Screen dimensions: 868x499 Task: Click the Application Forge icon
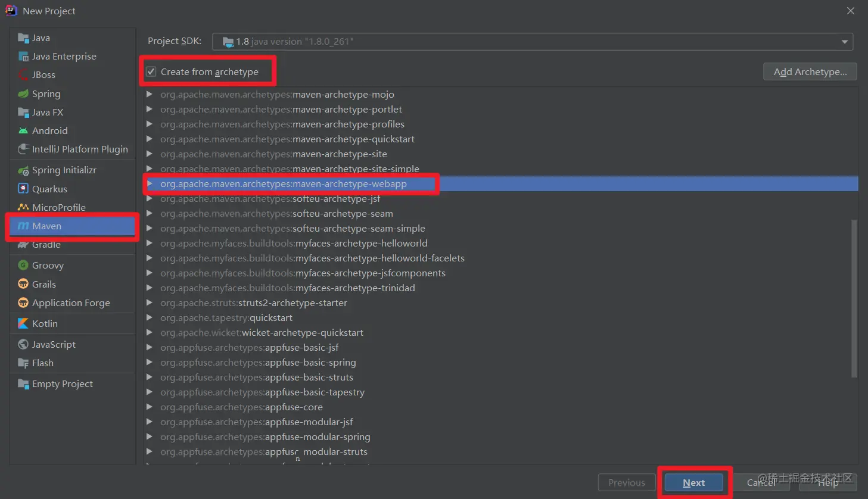(23, 302)
